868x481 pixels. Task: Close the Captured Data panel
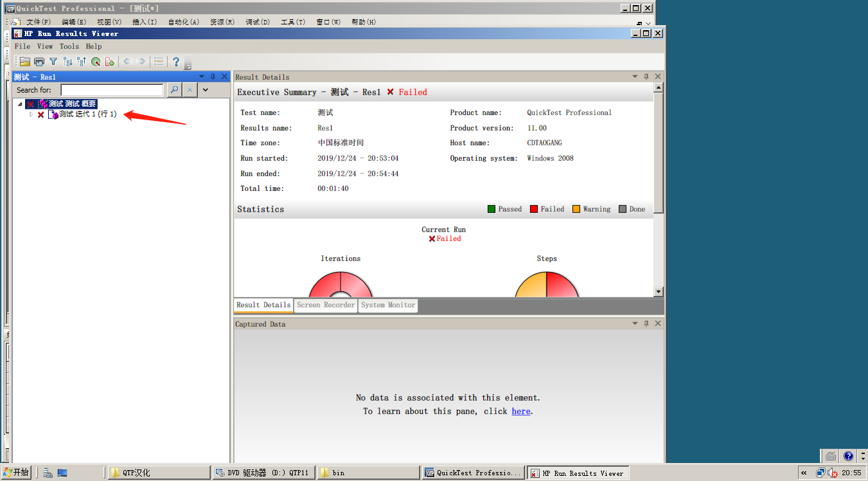(658, 323)
